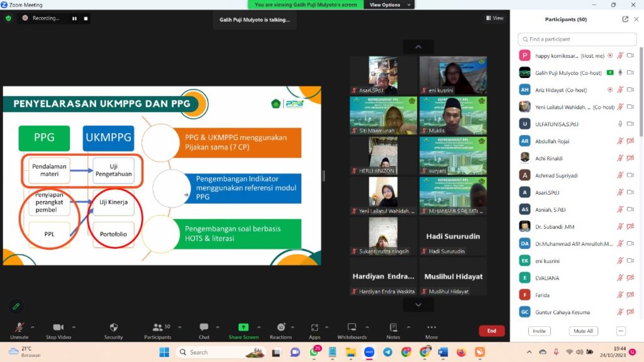The height and width of the screenshot is (362, 644).
Task: Open the View layout menu
Action: (494, 18)
